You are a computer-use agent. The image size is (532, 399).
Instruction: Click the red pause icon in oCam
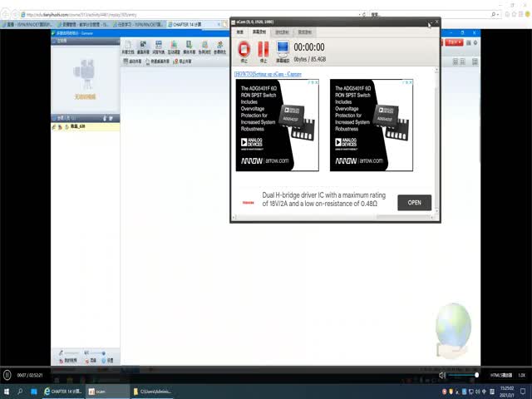coord(264,51)
